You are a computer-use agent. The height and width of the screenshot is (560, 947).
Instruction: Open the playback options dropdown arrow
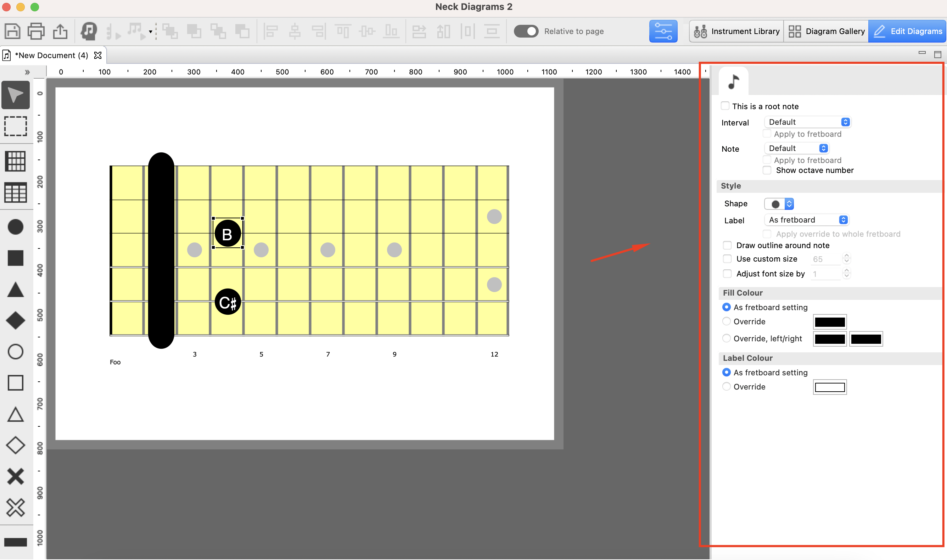click(151, 32)
